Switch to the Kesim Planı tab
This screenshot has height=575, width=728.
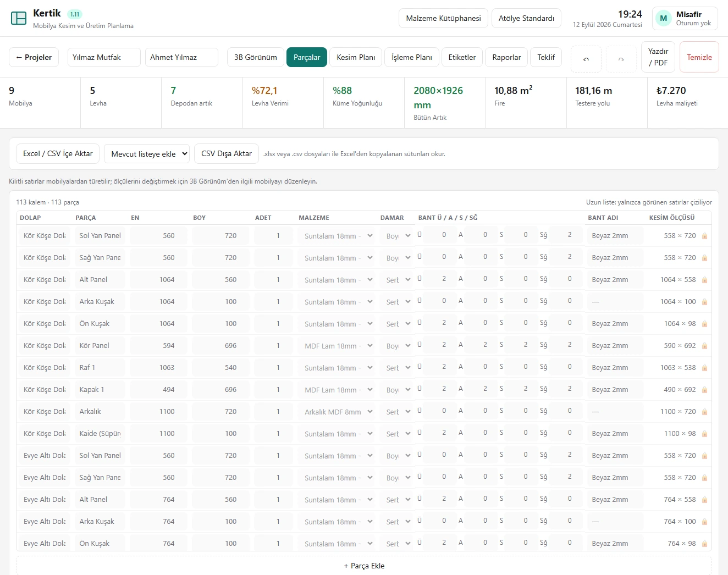pos(356,57)
